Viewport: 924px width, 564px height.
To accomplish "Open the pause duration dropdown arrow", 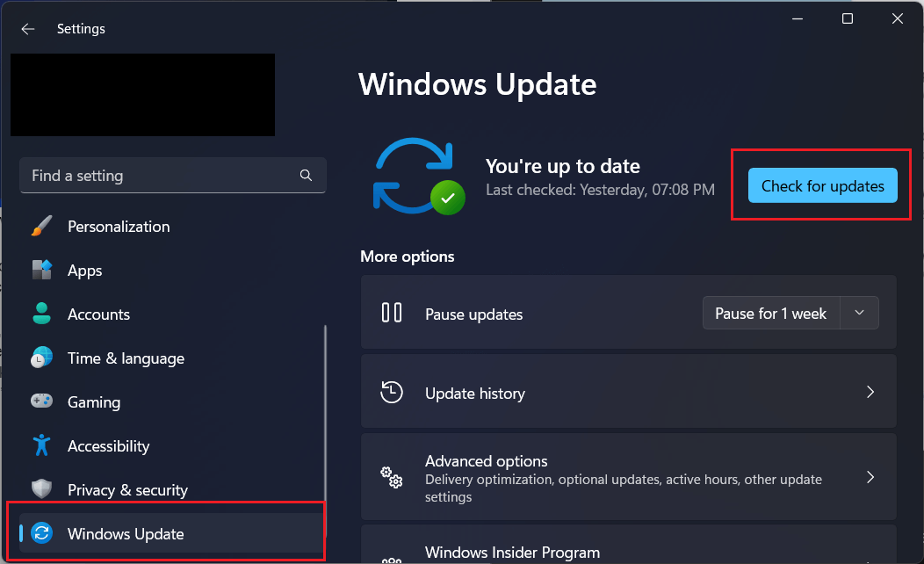I will (x=860, y=314).
